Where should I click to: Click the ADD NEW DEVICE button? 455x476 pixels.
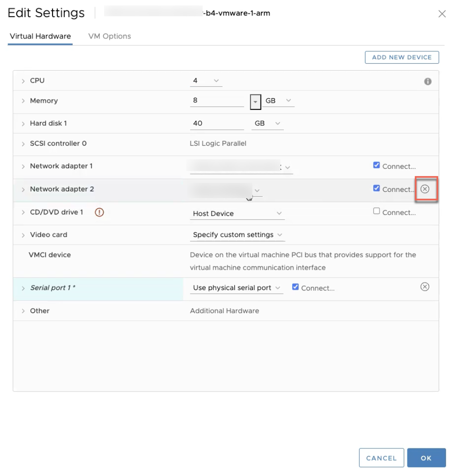(x=401, y=57)
